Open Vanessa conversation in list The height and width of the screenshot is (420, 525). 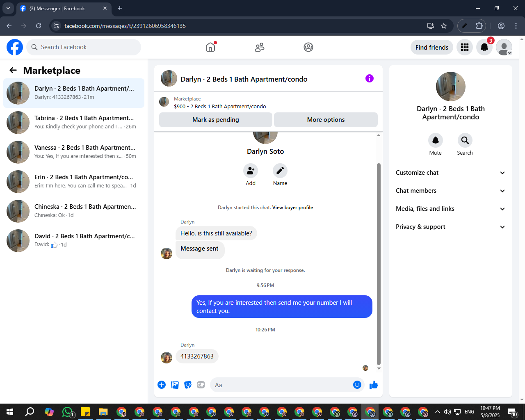pyautogui.click(x=74, y=152)
